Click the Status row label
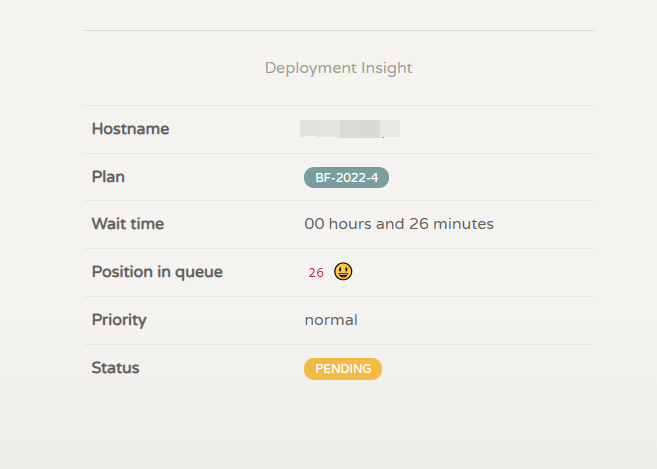The width and height of the screenshot is (657, 469). (115, 368)
